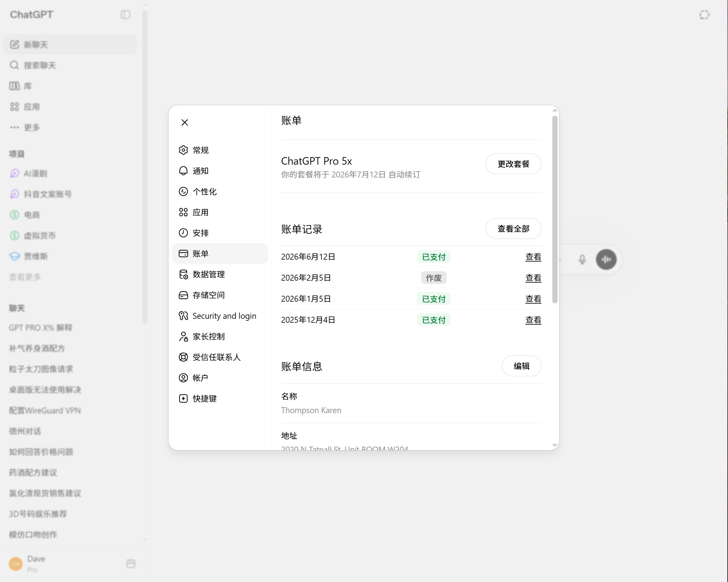Open the 抖音文案账号 project
Viewport: 728px width, 582px height.
[x=70, y=194]
